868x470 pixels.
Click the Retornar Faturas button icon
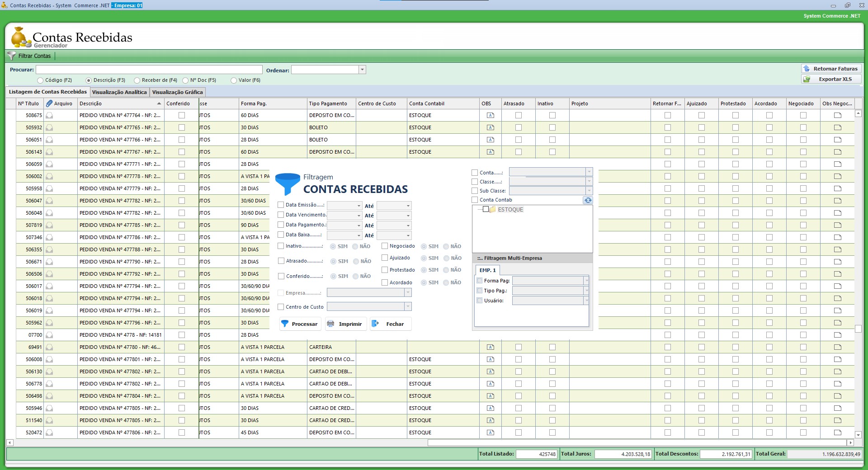807,69
